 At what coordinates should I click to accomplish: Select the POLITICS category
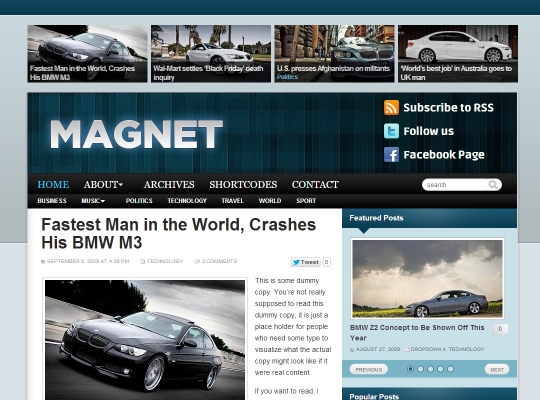139,201
